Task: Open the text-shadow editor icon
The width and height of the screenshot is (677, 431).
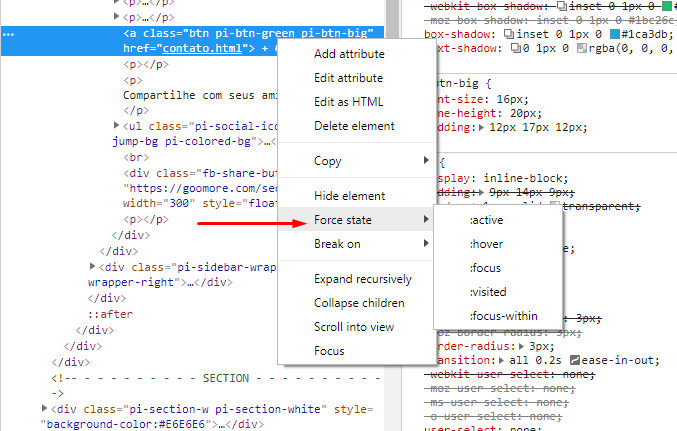Action: click(x=516, y=48)
